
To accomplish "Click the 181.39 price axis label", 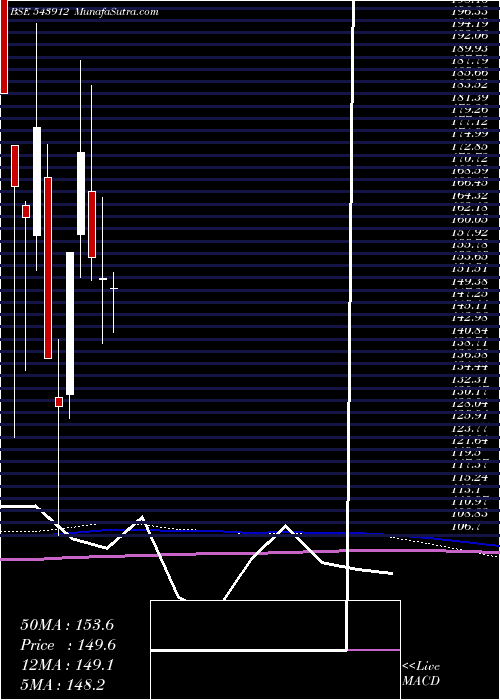I will pyautogui.click(x=469, y=97).
